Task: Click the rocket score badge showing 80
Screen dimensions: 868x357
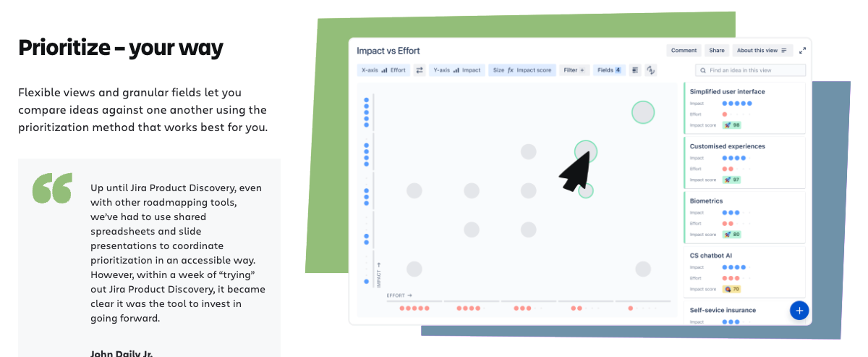Action: pyautogui.click(x=731, y=235)
